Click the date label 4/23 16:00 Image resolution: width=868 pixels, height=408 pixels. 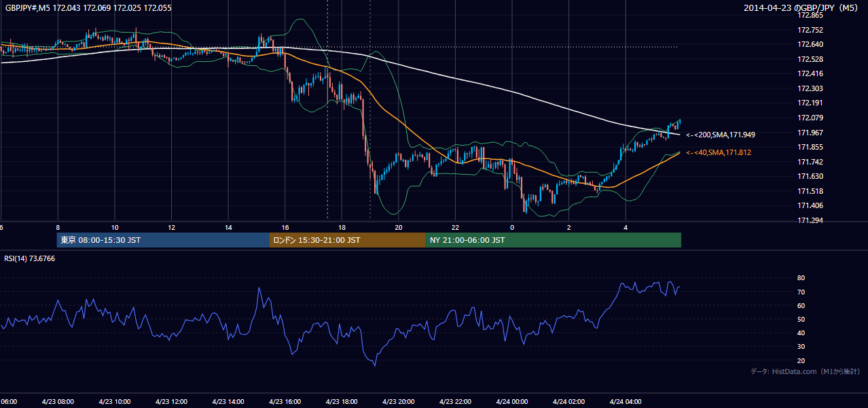coord(285,402)
